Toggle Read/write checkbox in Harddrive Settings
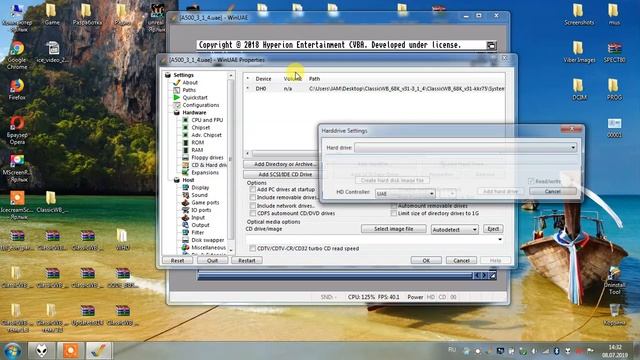The height and width of the screenshot is (360, 640). coord(531,181)
